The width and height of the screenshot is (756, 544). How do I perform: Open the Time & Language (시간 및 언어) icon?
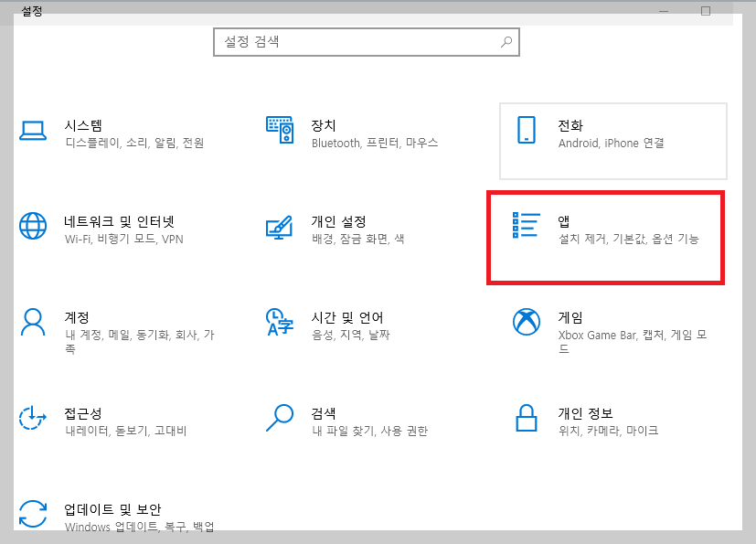[x=280, y=322]
